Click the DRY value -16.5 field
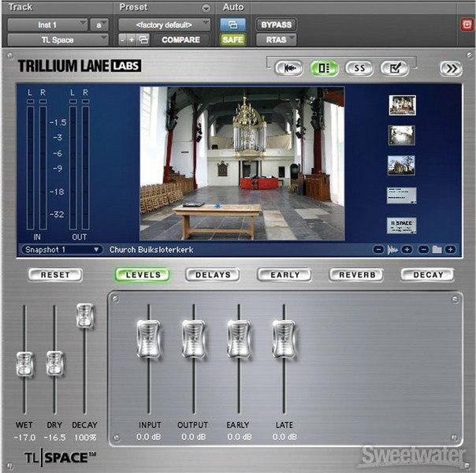The image size is (476, 473). (x=54, y=438)
